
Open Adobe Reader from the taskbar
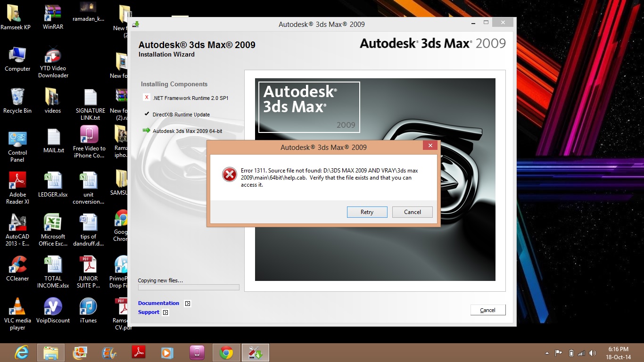[139, 353]
